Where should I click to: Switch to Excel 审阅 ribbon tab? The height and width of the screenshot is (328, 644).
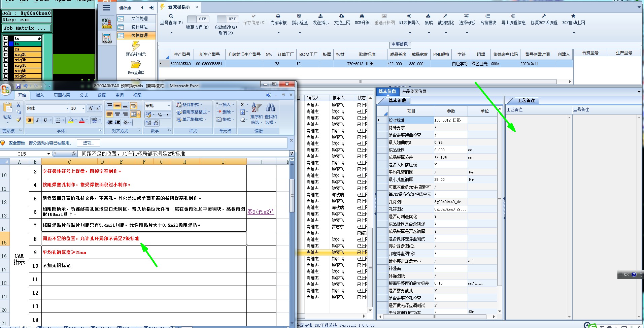pos(120,95)
